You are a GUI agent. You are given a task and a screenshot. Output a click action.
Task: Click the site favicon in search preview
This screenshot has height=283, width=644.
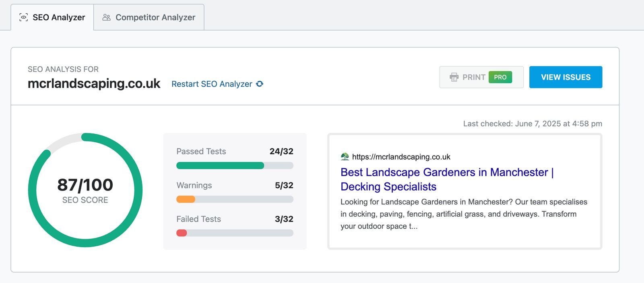point(345,156)
